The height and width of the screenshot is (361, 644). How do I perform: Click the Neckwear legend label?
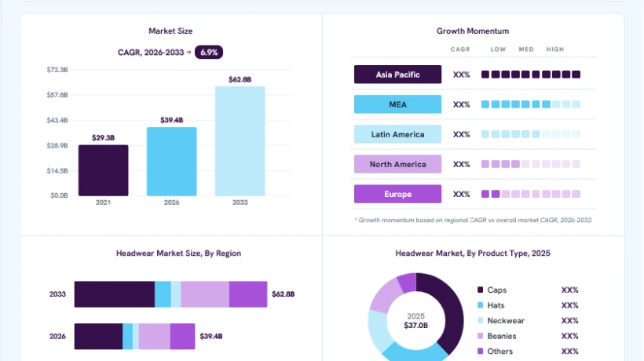(x=506, y=321)
